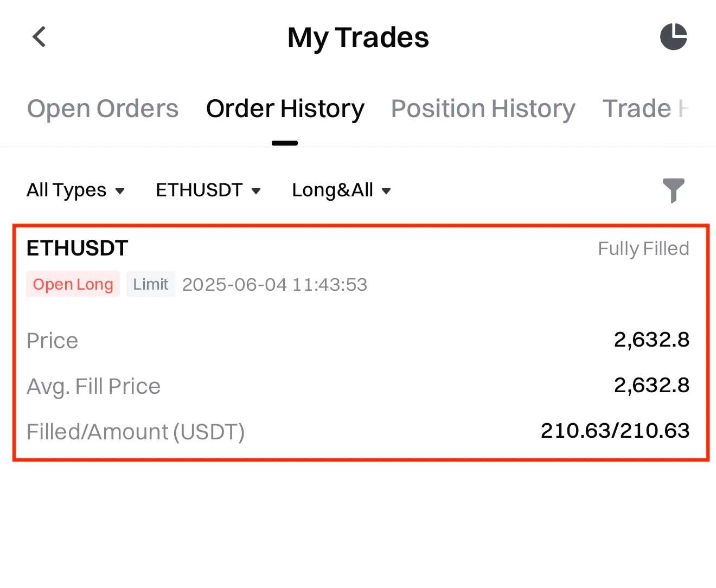Tap the red Open Long tag
Screen dimensions: 716x588
click(x=73, y=284)
